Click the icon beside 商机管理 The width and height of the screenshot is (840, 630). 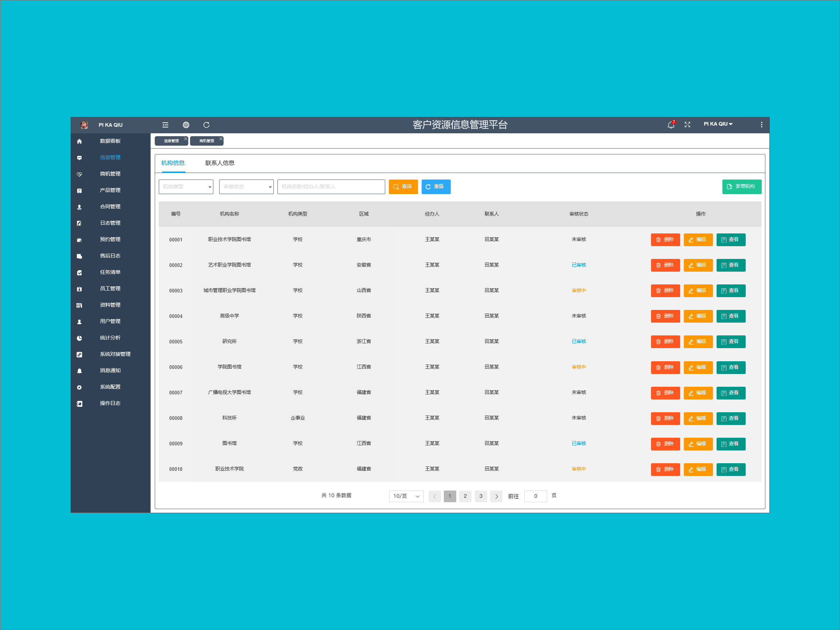79,174
